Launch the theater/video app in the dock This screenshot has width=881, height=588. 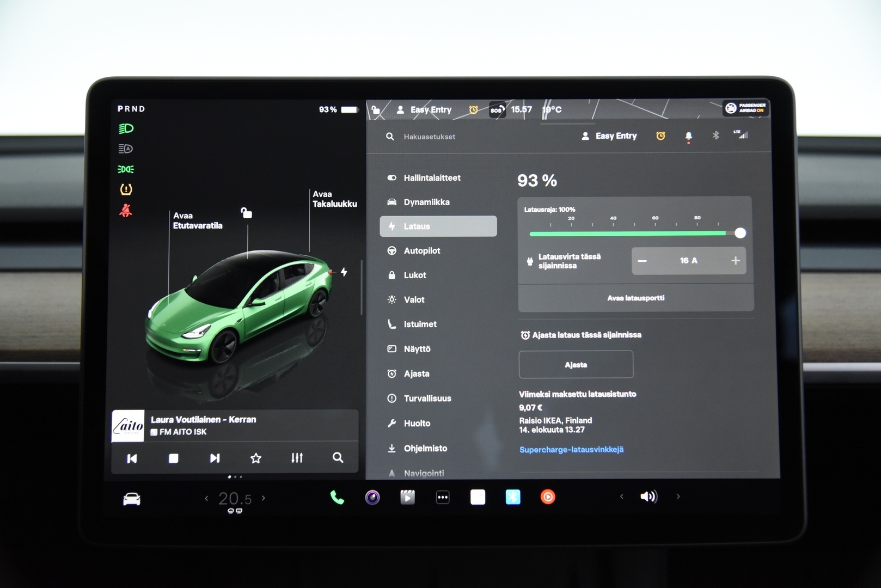pyautogui.click(x=407, y=497)
